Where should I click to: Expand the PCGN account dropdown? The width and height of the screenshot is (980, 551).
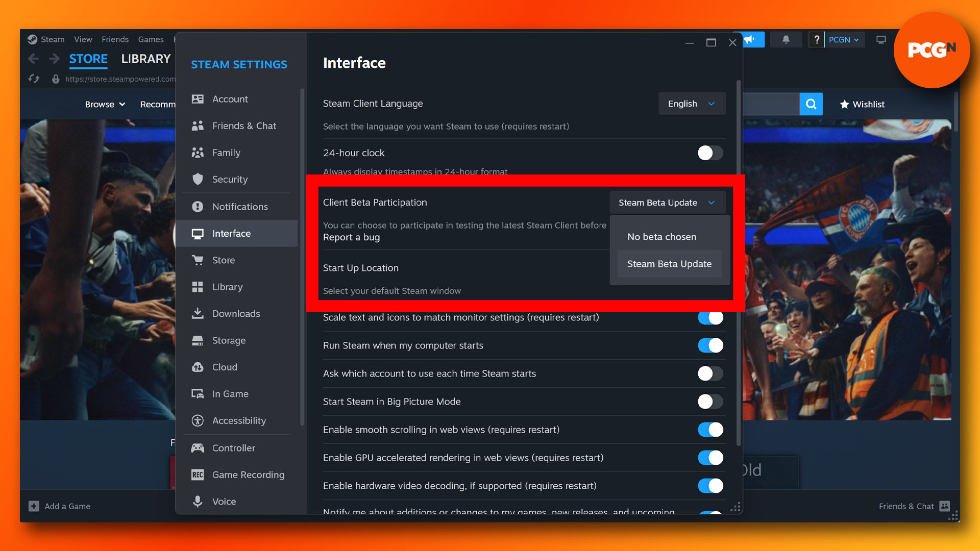(x=844, y=39)
